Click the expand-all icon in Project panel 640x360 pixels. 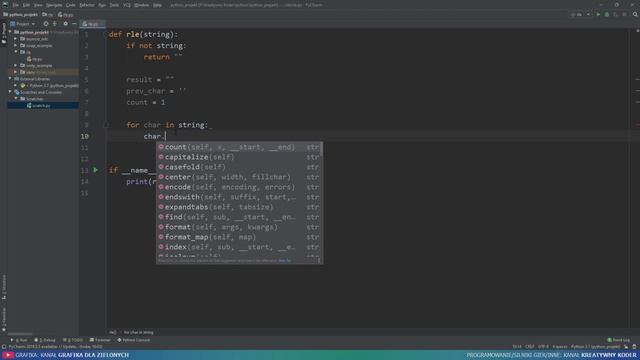click(x=55, y=24)
